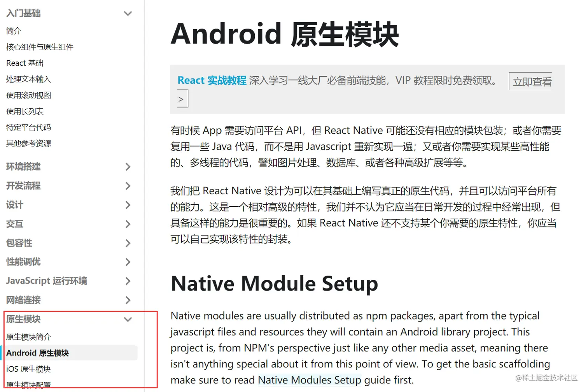Open the React 基础 page
Screen dimensions: 588x392
coord(24,63)
